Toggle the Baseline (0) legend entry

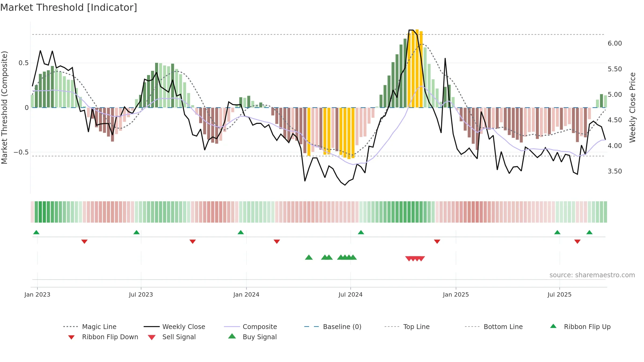[333, 327]
